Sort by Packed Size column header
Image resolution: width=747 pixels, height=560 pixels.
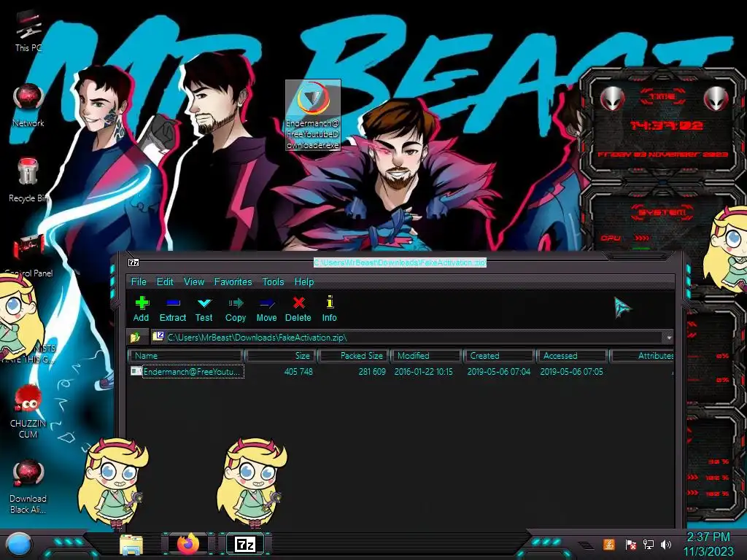click(x=354, y=356)
